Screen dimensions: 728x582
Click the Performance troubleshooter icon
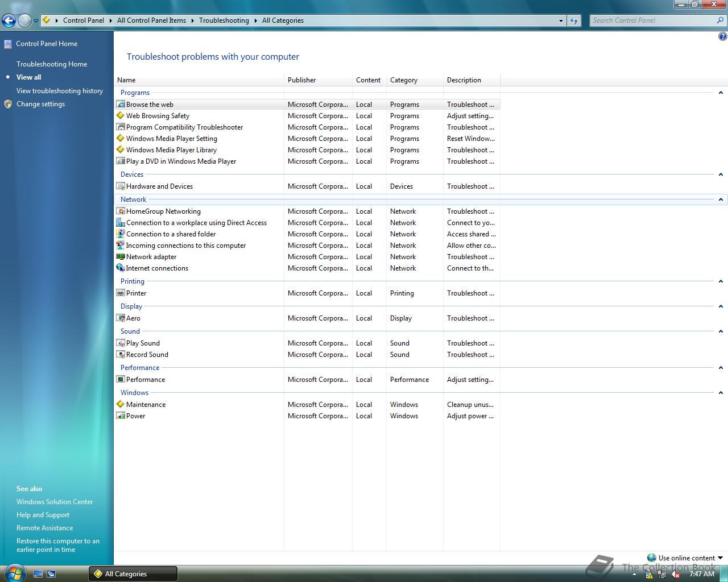(x=121, y=379)
